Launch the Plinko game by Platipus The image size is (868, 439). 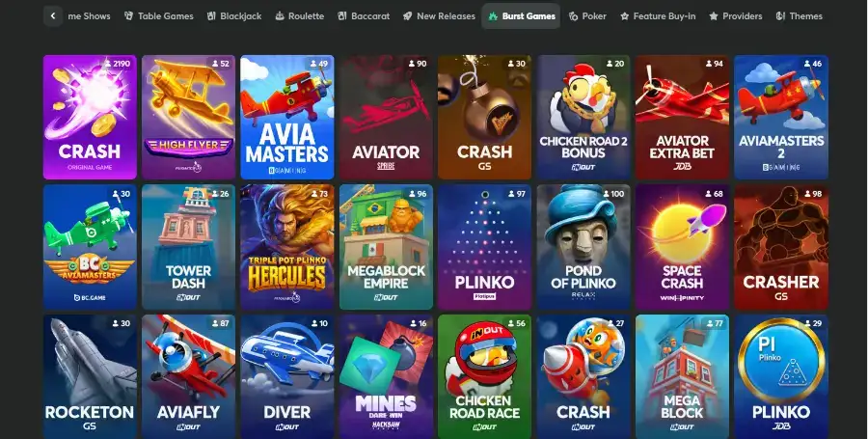tap(484, 247)
